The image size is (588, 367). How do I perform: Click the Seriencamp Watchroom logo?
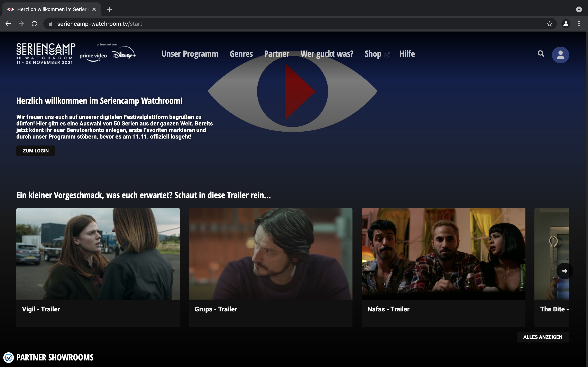pyautogui.click(x=46, y=54)
